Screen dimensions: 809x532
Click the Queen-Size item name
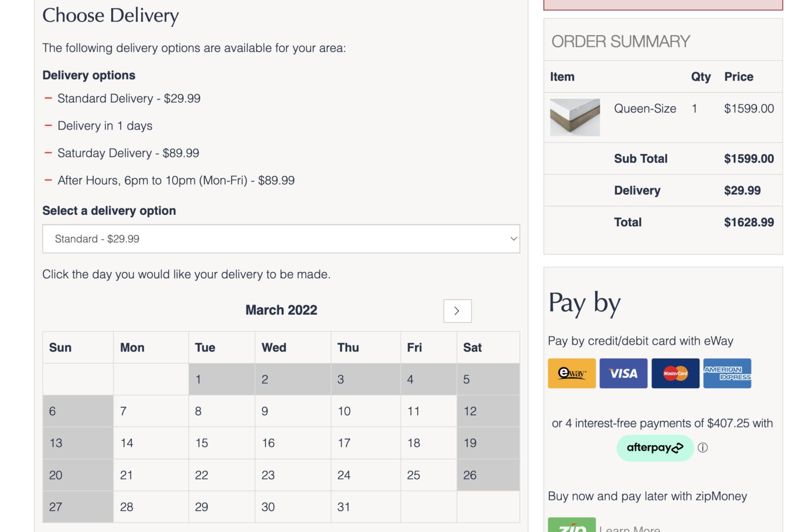coord(645,109)
